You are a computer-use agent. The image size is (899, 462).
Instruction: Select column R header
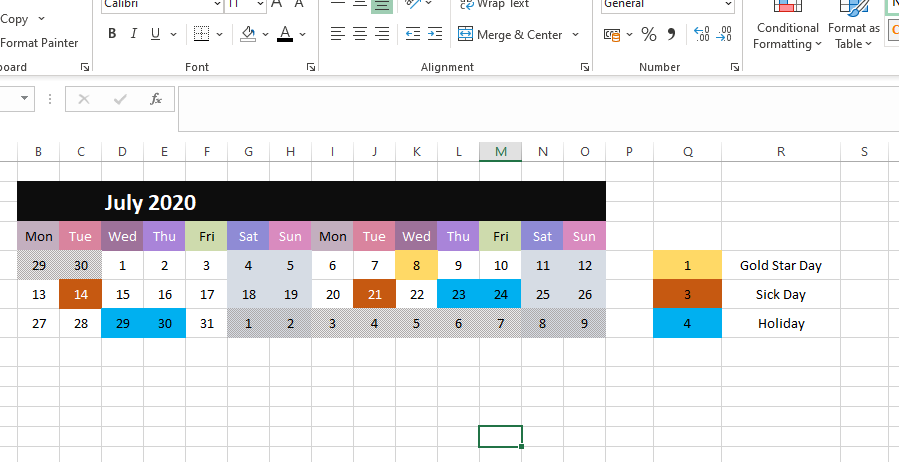781,152
